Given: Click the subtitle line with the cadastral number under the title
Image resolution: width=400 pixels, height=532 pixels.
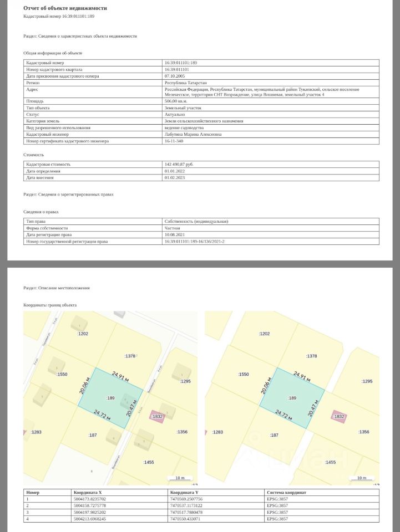Looking at the screenshot, I should 59,16.
